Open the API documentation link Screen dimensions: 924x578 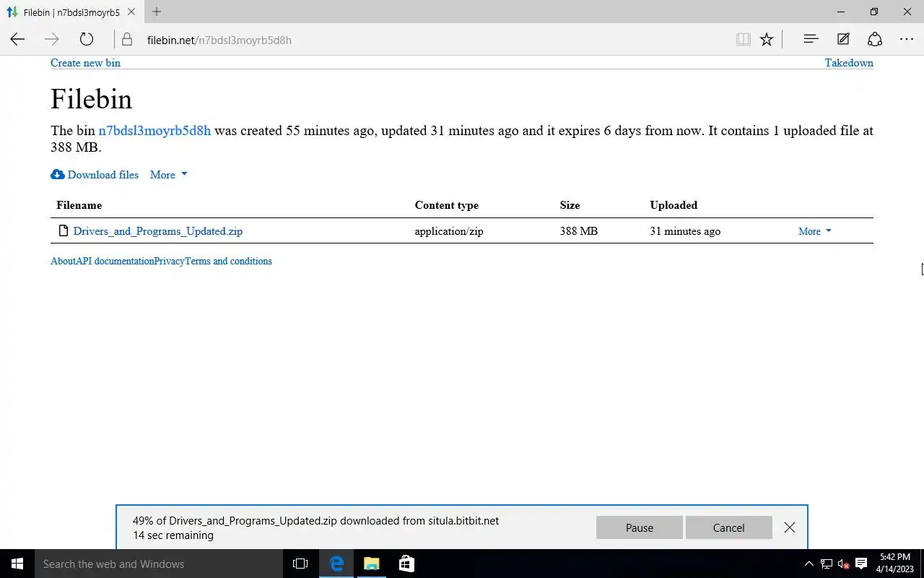point(115,261)
